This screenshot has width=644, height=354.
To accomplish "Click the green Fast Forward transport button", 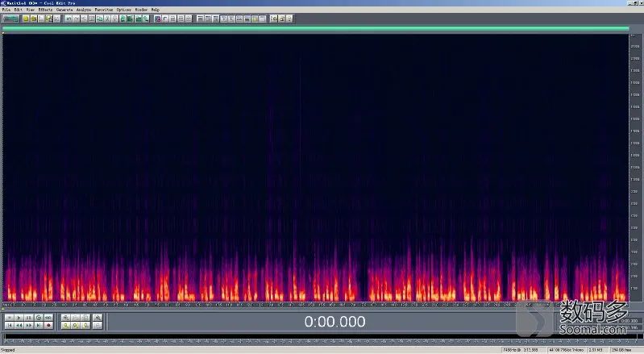I will coord(29,325).
